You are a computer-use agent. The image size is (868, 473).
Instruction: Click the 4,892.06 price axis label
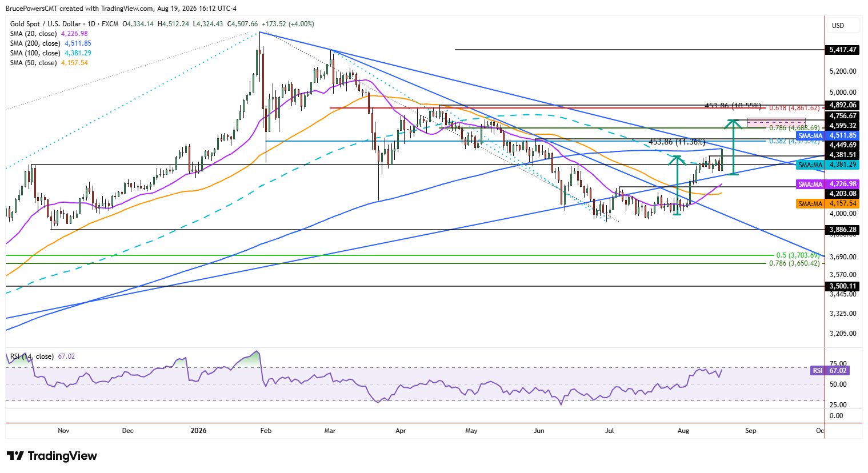843,106
